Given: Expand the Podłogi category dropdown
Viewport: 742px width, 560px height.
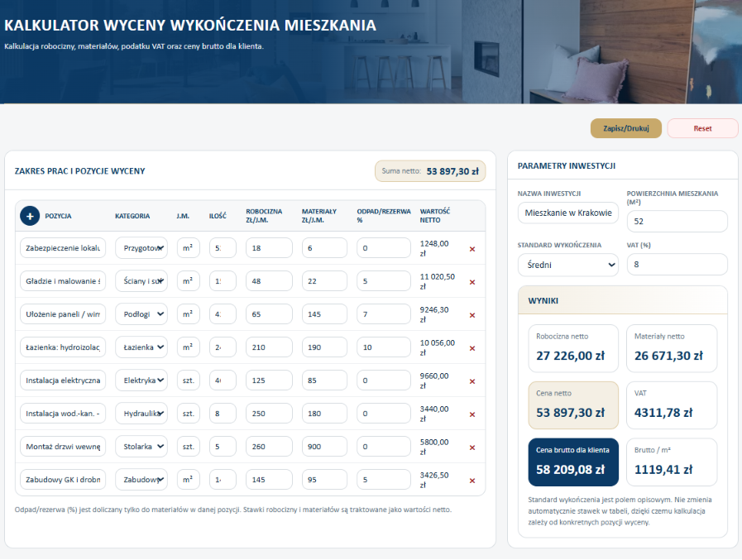Looking at the screenshot, I should tap(141, 314).
